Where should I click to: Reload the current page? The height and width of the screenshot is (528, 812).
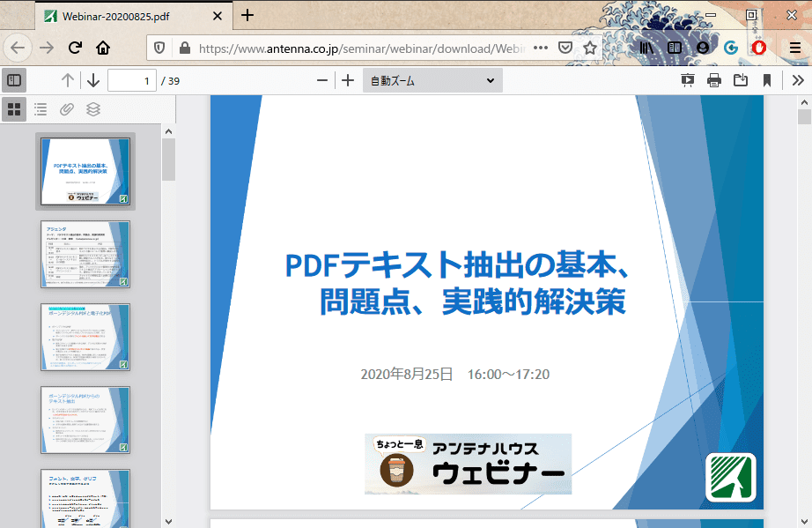click(75, 48)
